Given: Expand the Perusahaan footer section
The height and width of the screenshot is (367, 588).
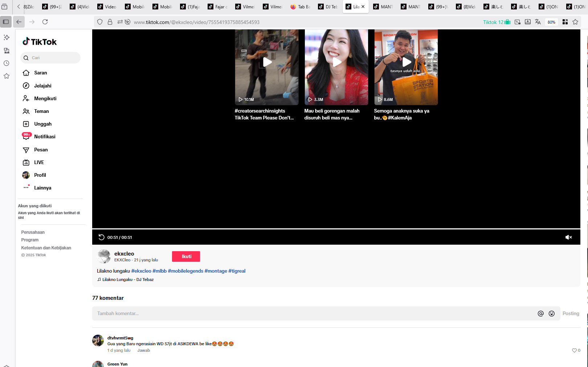Looking at the screenshot, I should (x=33, y=232).
